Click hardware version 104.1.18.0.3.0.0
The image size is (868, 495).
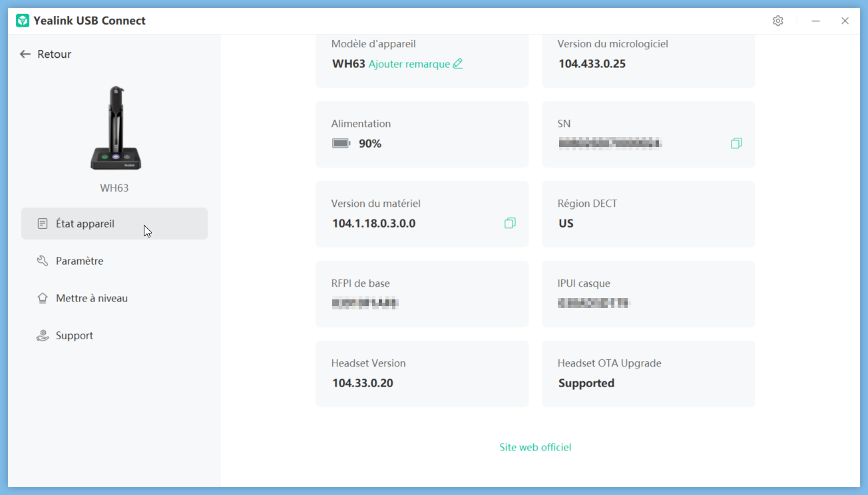373,224
